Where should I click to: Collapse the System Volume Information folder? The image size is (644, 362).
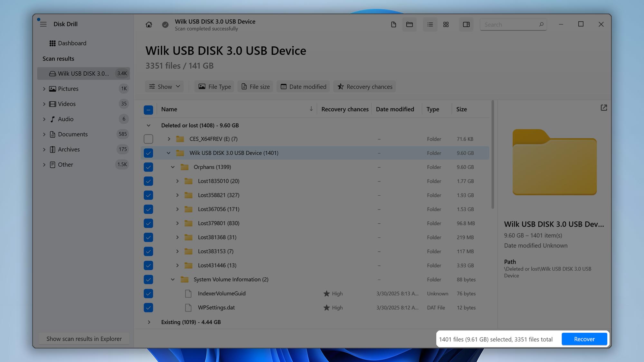[x=173, y=279]
